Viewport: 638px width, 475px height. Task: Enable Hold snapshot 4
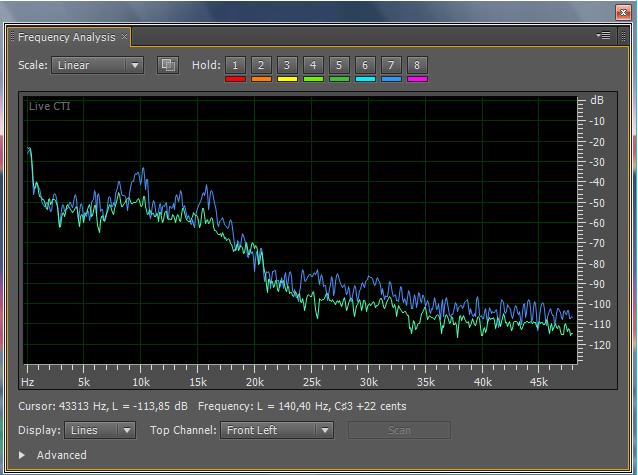point(313,65)
